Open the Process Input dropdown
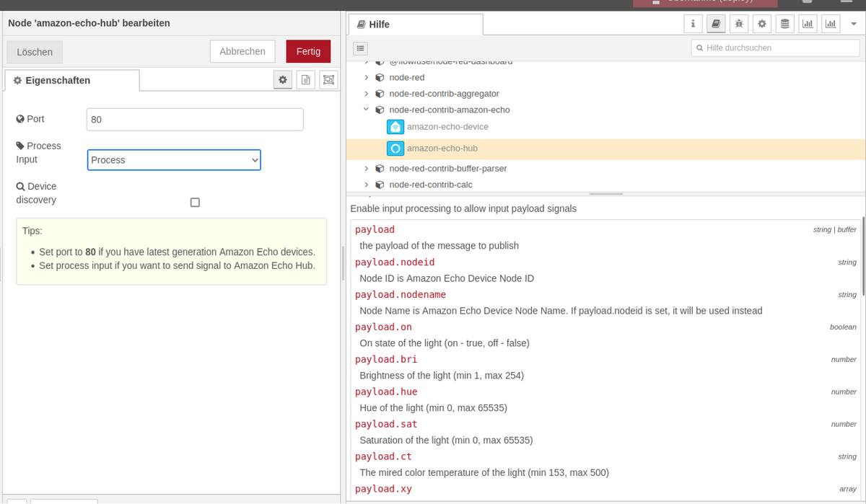 coord(174,160)
